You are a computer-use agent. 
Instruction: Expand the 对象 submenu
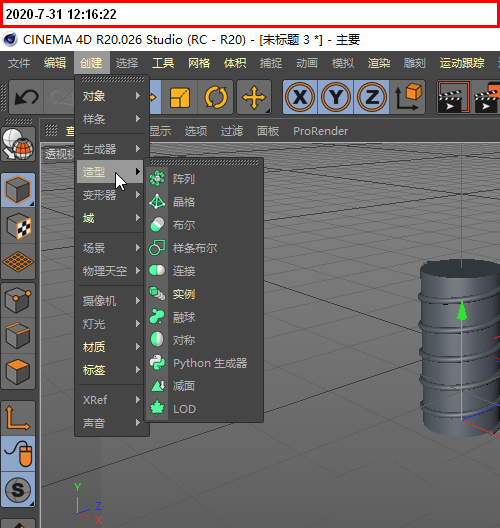[111, 96]
